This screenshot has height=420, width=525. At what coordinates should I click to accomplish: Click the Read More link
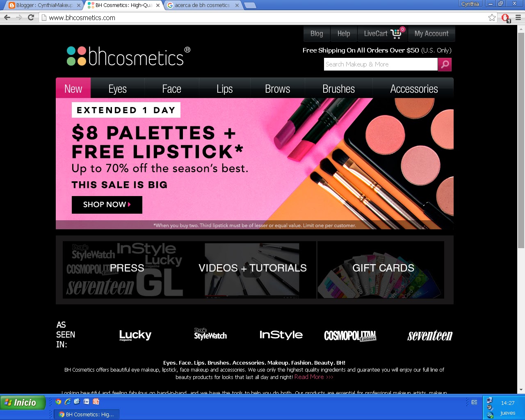pos(314,377)
